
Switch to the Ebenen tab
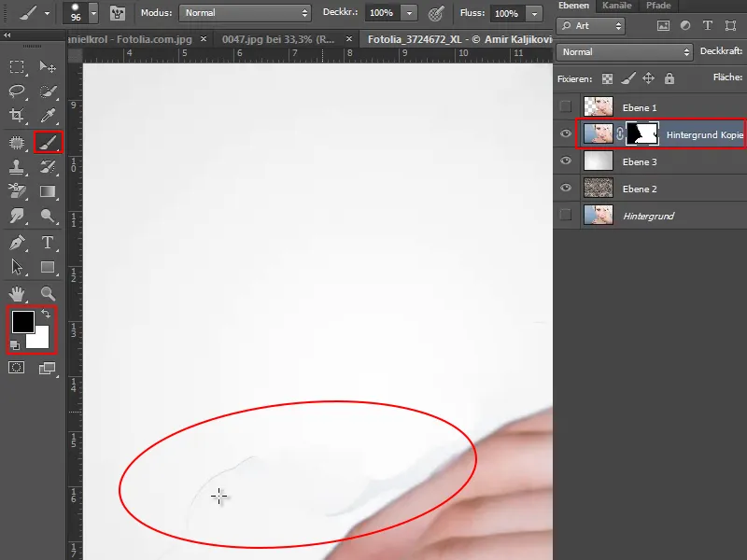click(573, 6)
